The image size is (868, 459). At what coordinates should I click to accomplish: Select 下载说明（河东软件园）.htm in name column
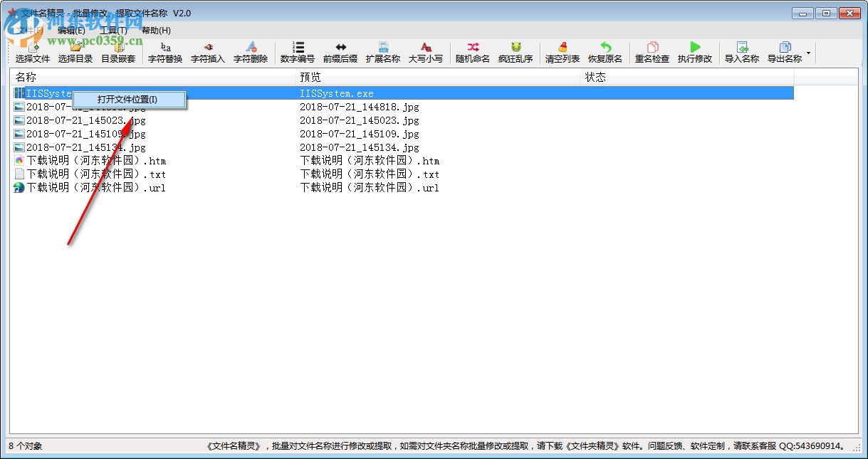point(96,161)
